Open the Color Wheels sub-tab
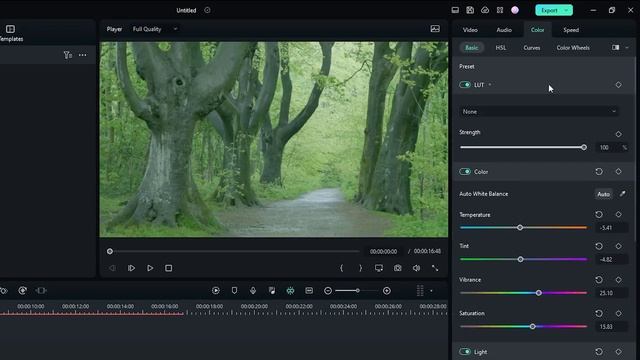The image size is (640, 360). pyautogui.click(x=573, y=48)
